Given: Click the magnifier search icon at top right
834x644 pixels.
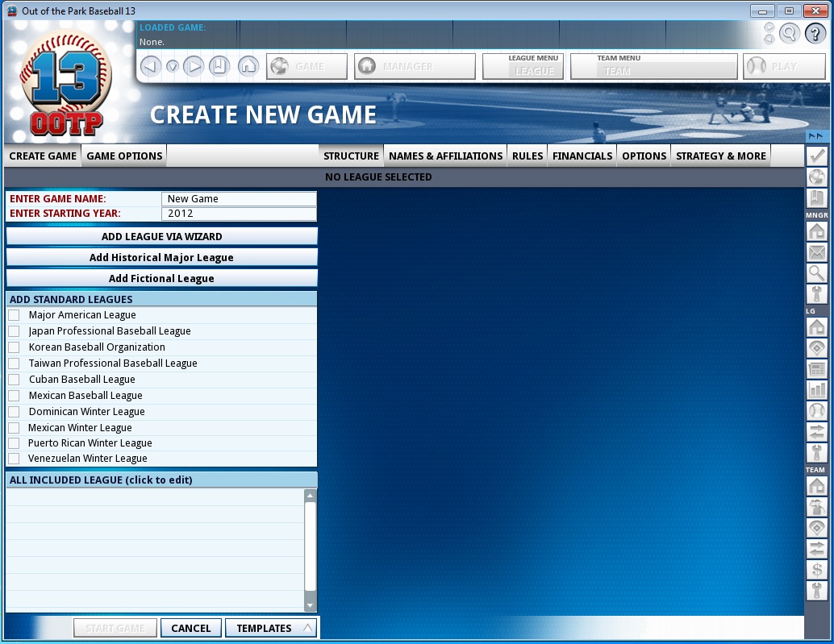Looking at the screenshot, I should [790, 34].
